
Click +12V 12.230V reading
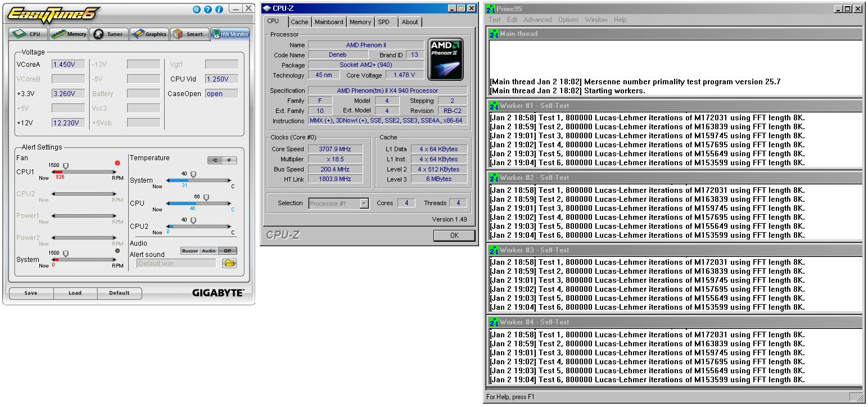pos(68,123)
